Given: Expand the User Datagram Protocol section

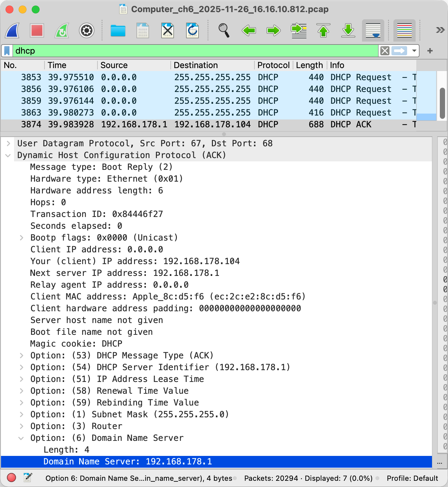Looking at the screenshot, I should (9, 143).
